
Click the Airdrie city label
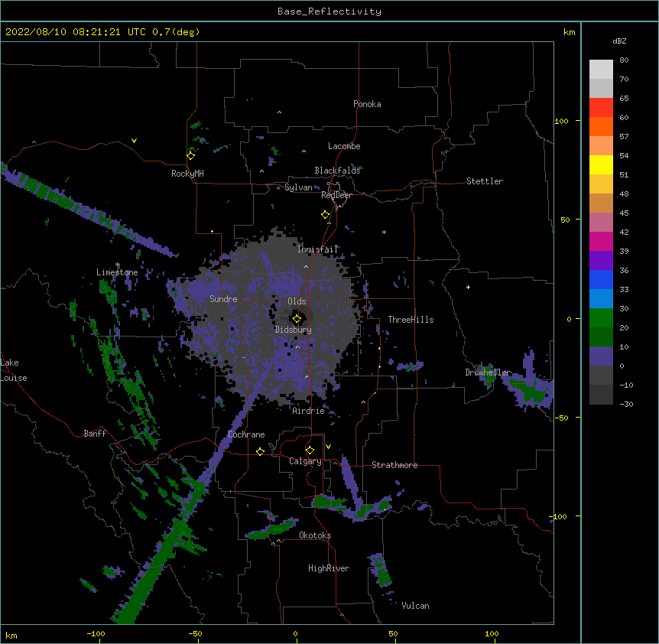tap(308, 411)
